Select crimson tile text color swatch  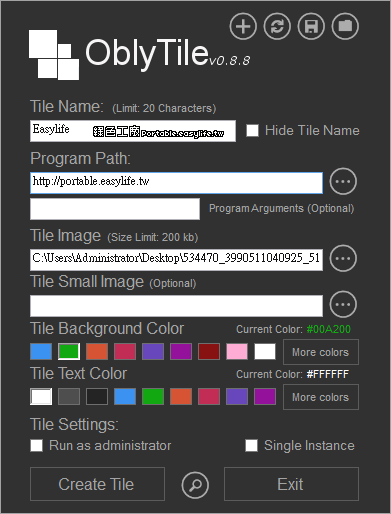pyautogui.click(x=209, y=397)
